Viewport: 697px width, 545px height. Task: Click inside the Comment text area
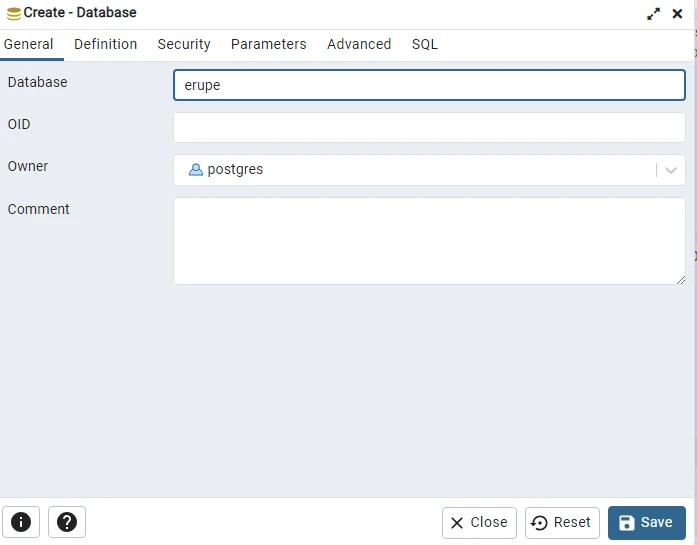[x=429, y=241]
